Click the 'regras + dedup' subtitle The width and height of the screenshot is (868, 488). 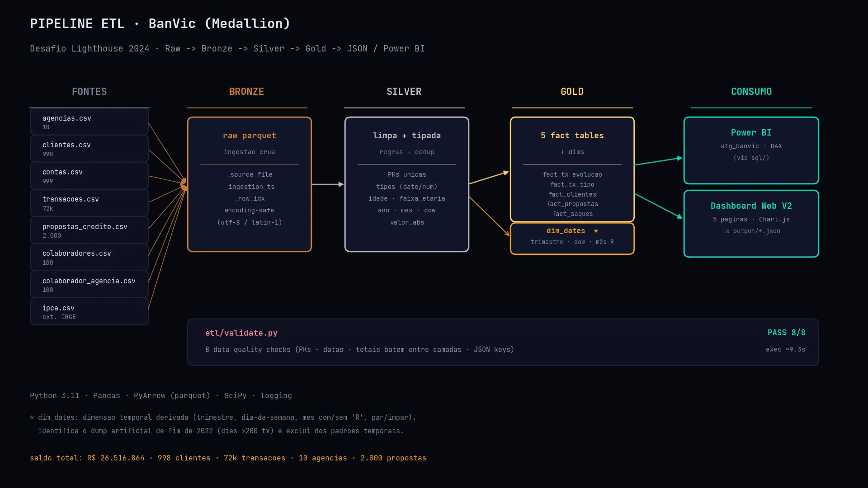(407, 152)
